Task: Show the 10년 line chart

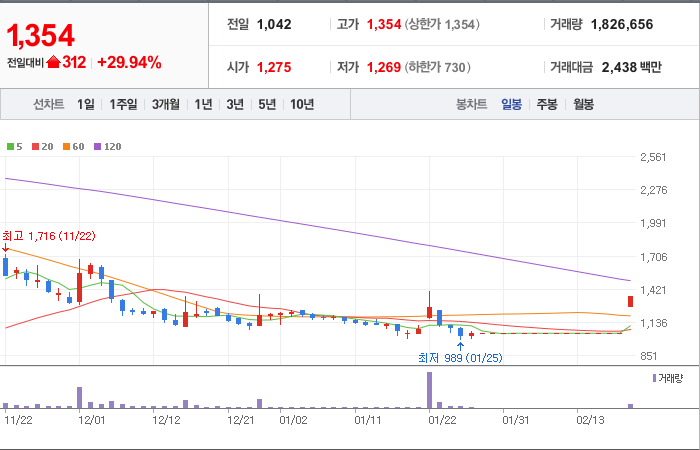Action: 302,104
